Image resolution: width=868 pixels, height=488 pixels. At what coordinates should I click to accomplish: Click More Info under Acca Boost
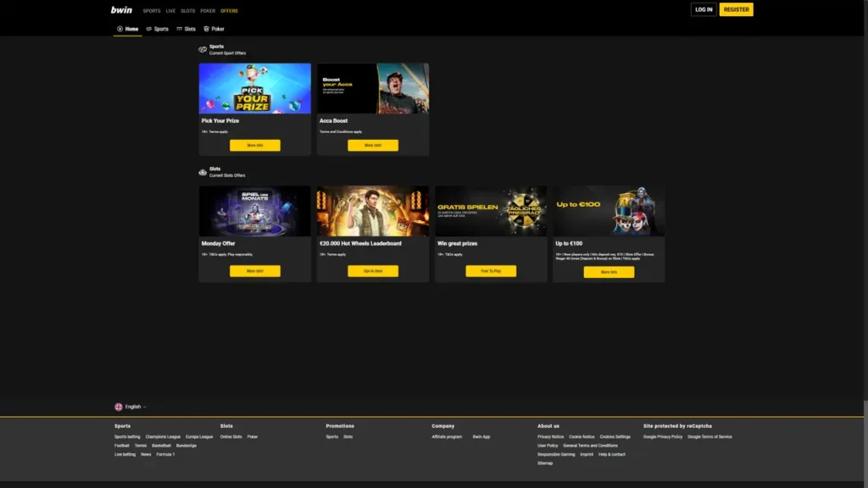pyautogui.click(x=373, y=146)
